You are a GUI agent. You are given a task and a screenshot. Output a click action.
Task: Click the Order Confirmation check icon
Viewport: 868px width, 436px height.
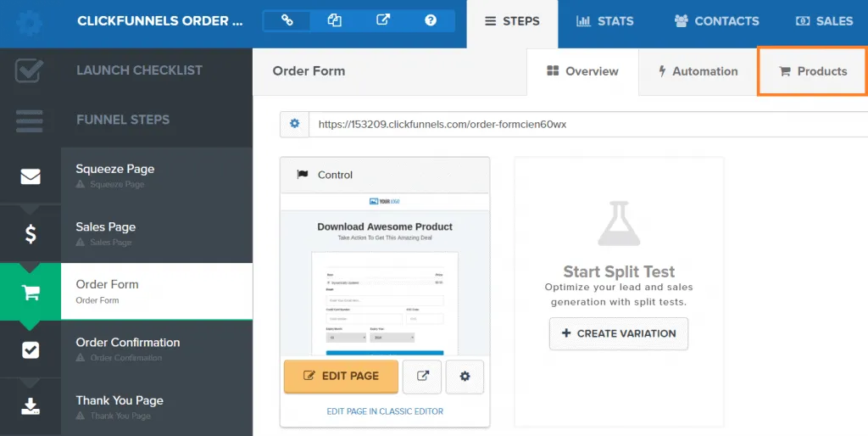31,349
